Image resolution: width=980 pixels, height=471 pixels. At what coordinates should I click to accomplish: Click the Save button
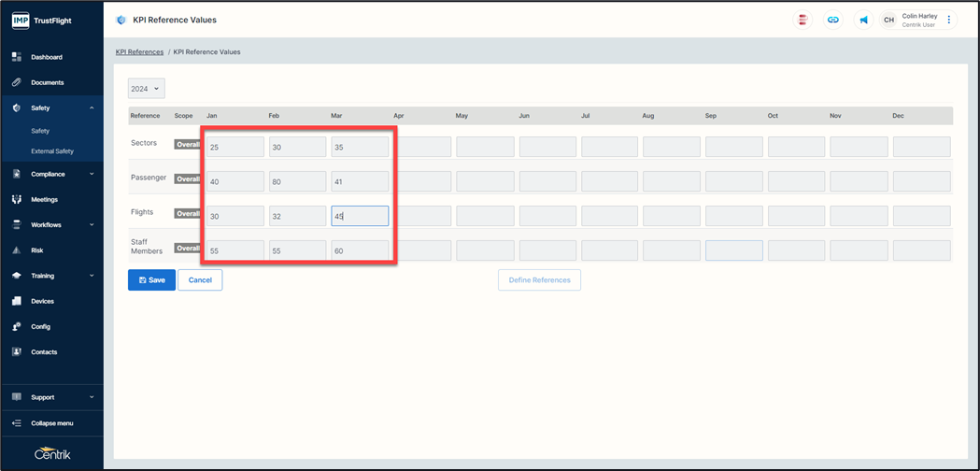[152, 280]
